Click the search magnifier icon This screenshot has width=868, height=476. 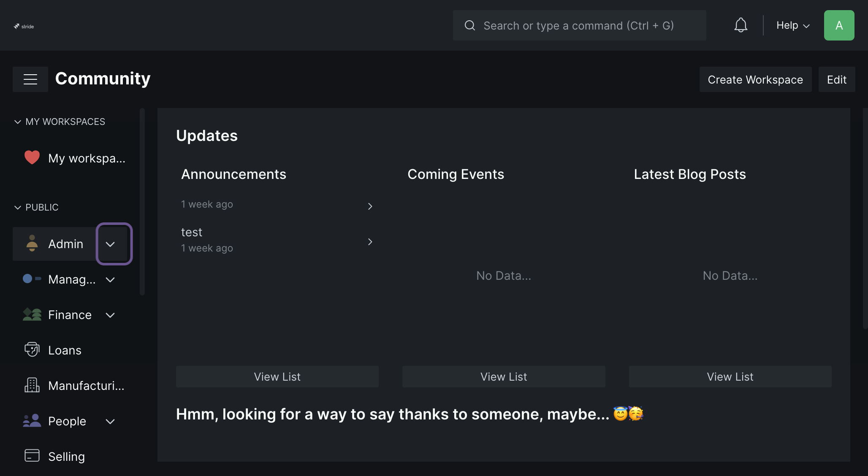tap(470, 25)
